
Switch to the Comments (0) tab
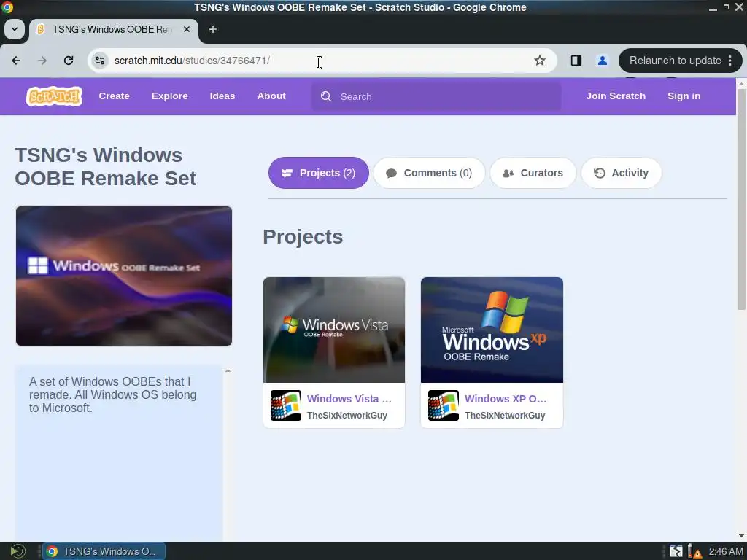[429, 173]
